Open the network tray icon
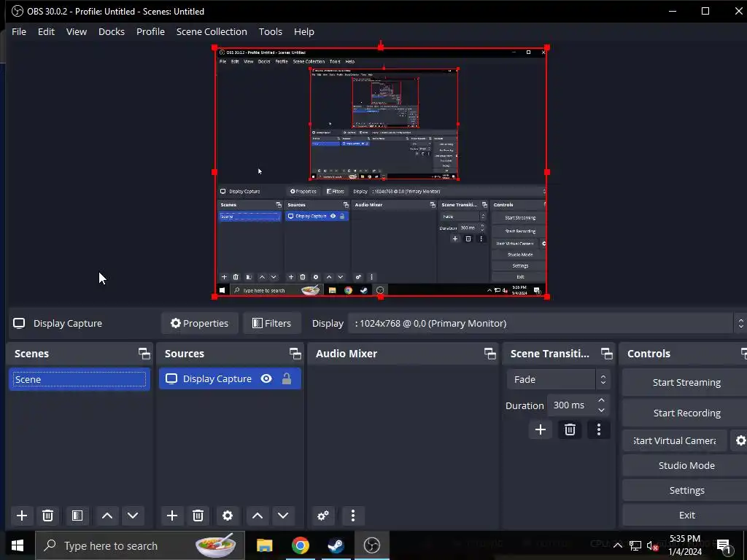747x560 pixels. click(635, 545)
